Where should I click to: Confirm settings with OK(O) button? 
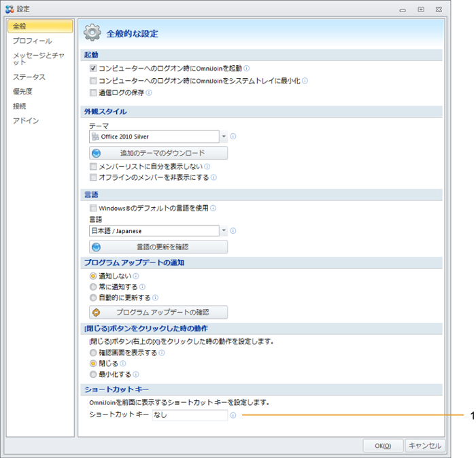click(x=383, y=446)
